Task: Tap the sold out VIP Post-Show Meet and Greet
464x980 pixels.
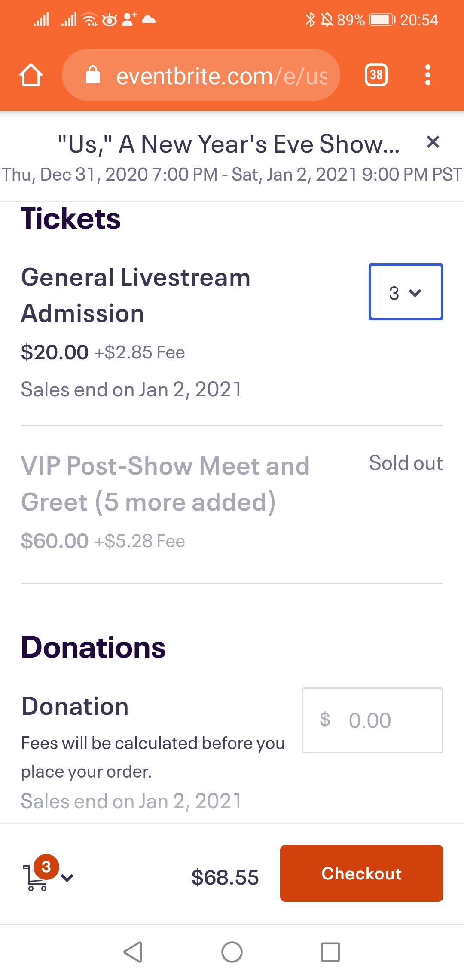Action: click(x=165, y=484)
